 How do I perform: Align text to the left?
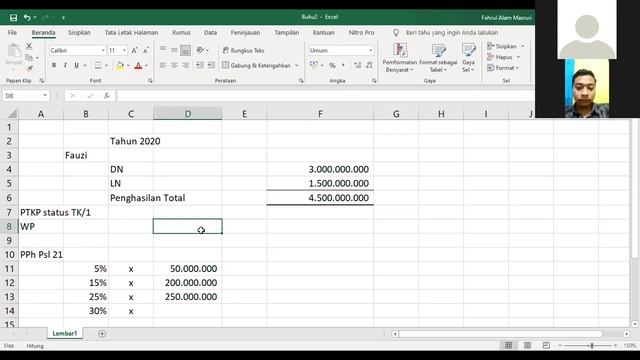tap(163, 65)
